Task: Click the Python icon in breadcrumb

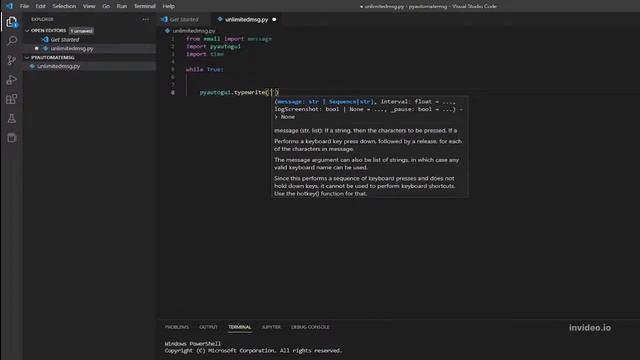Action: pos(167,31)
